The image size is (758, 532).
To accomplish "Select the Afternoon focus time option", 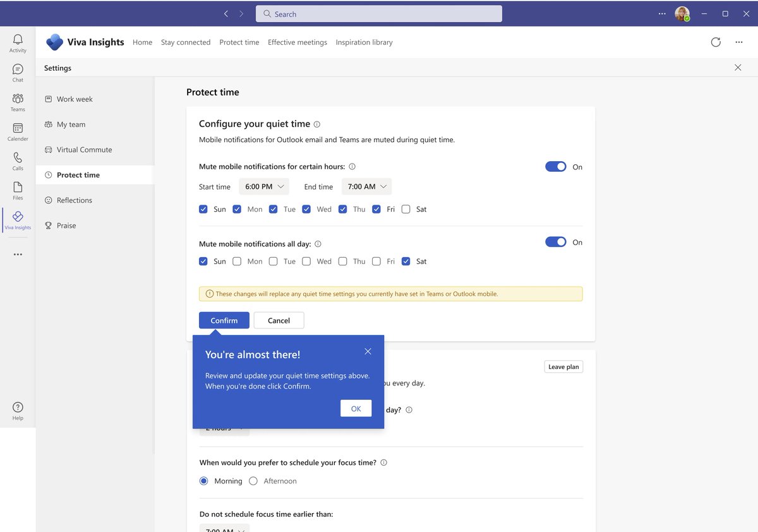I will coord(253,481).
